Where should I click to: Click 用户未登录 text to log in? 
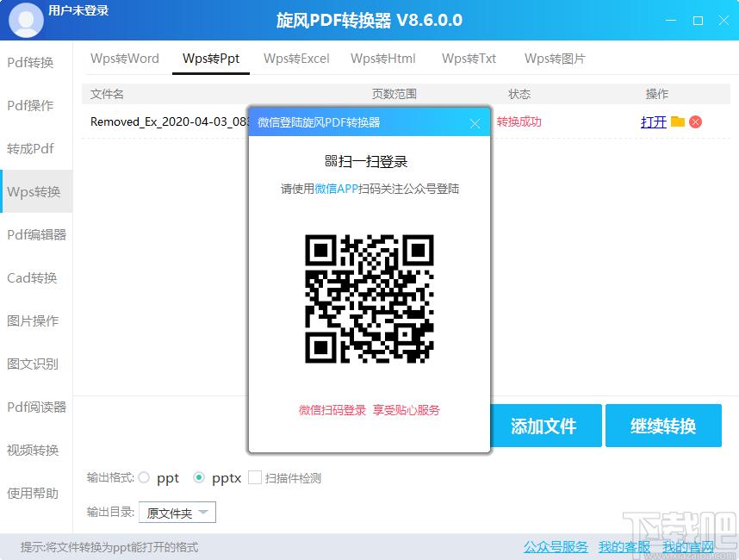coord(78,10)
